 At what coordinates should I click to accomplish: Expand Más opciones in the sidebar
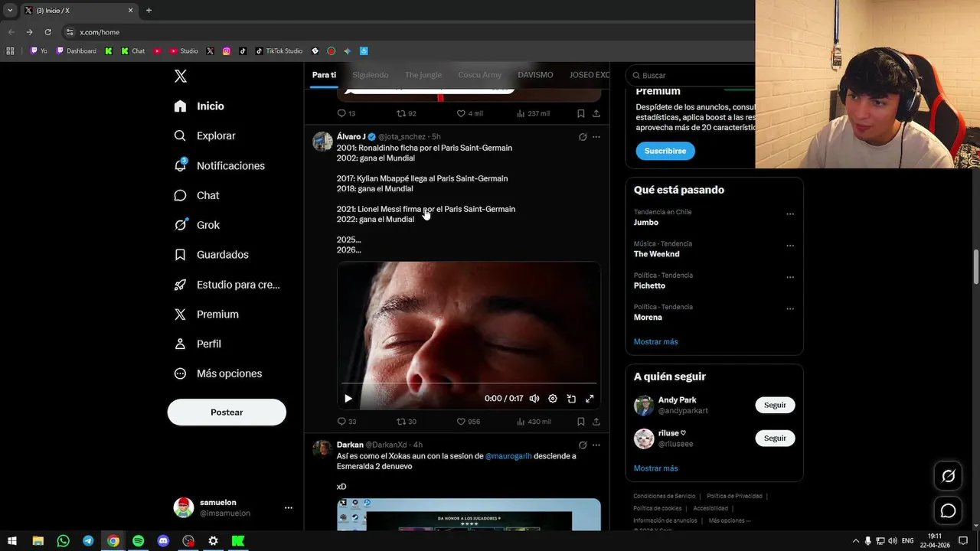pos(218,373)
